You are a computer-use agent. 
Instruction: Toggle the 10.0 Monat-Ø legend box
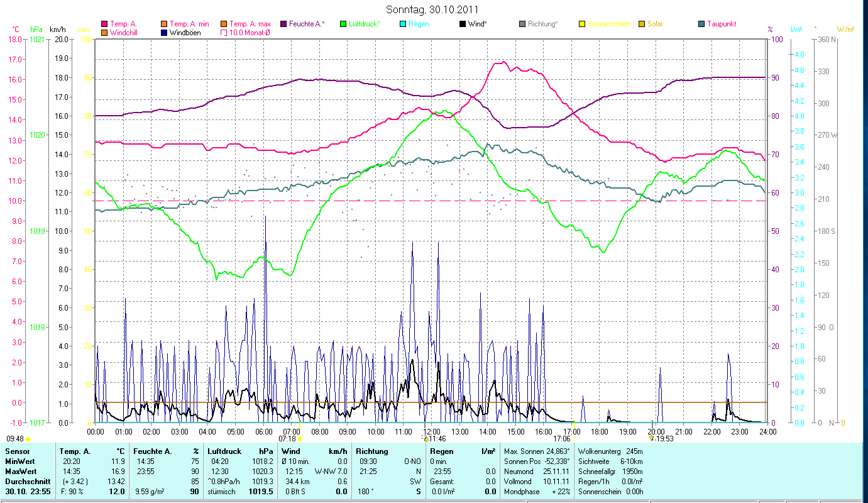tap(224, 32)
